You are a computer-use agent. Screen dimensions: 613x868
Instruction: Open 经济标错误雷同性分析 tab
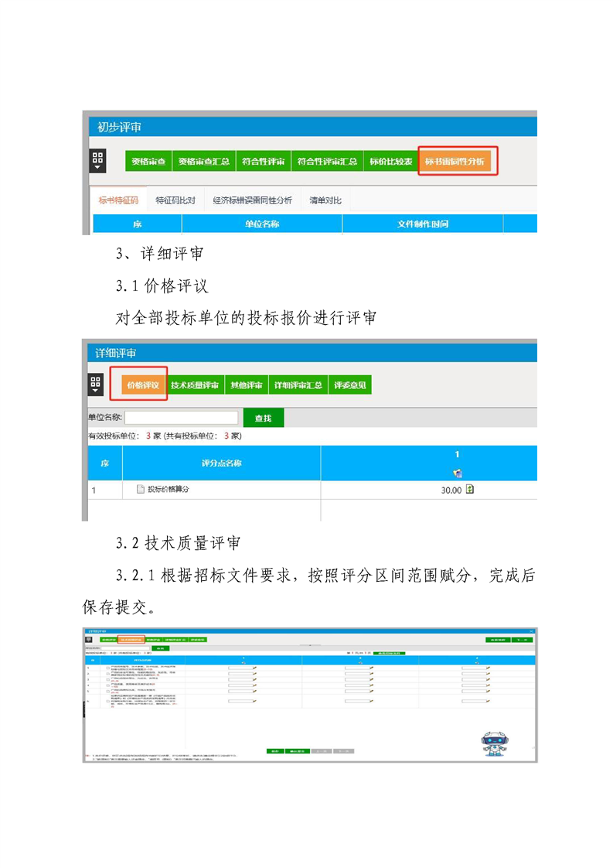(252, 200)
